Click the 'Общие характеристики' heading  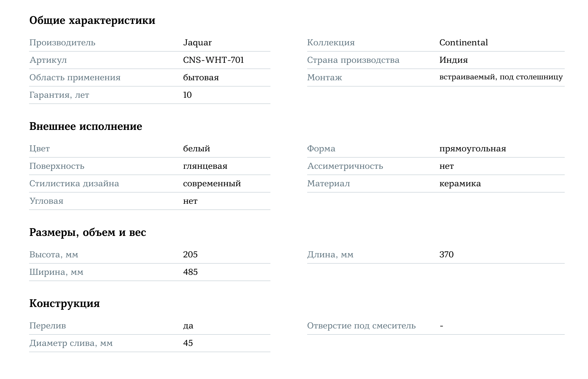click(92, 21)
